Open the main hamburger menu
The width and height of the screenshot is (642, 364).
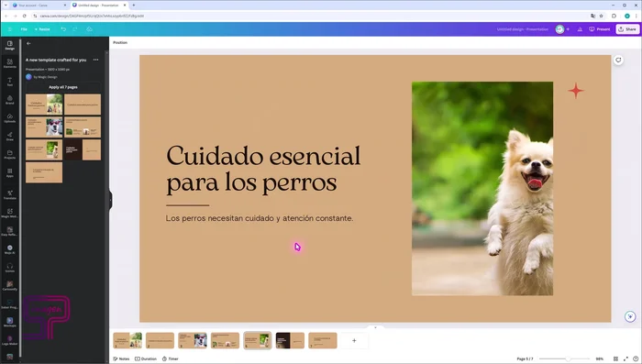coord(10,29)
